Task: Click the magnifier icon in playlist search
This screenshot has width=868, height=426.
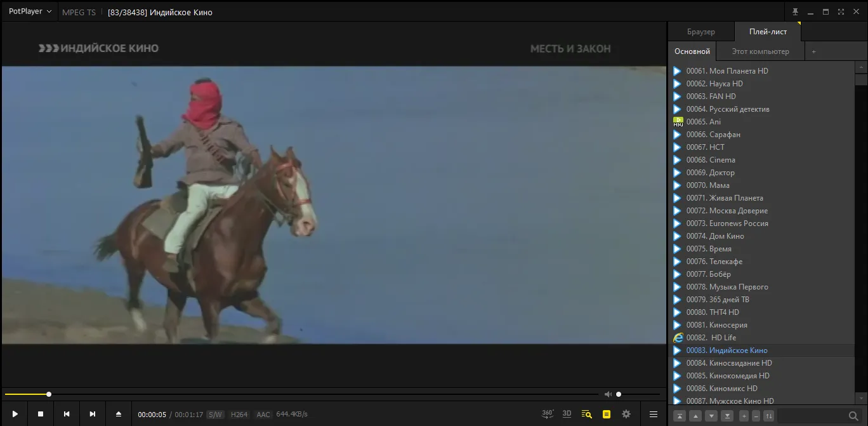Action: tap(853, 416)
